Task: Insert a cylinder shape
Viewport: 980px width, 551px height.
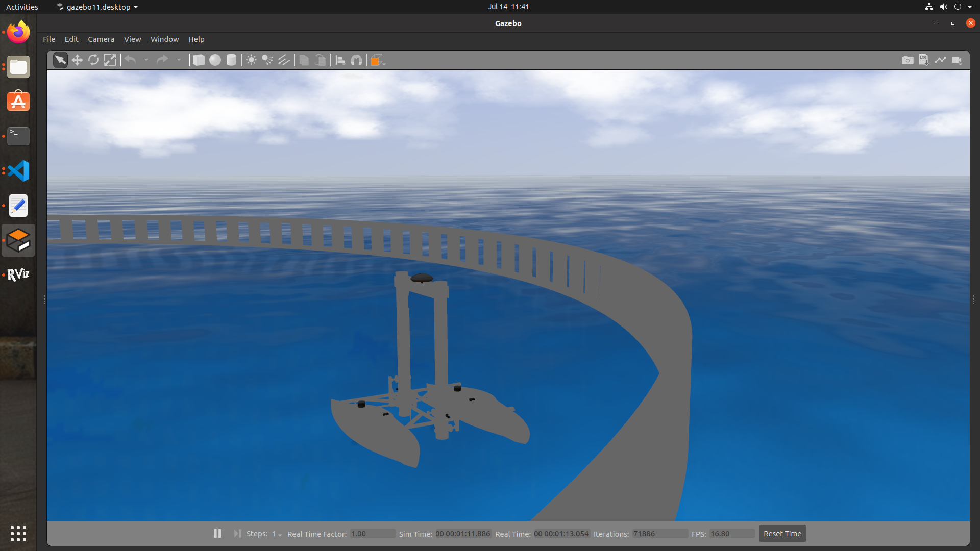Action: (x=231, y=60)
